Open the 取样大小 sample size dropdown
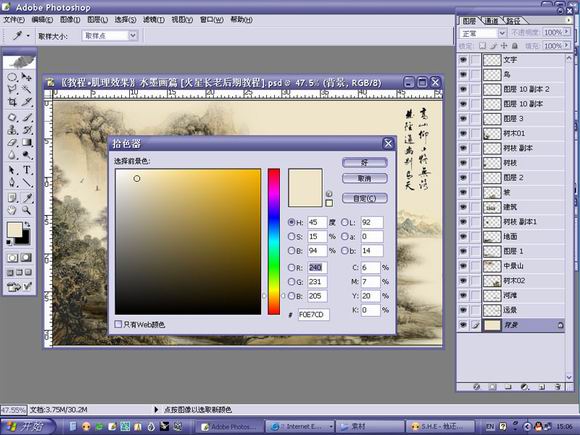580x435 pixels. coord(133,36)
